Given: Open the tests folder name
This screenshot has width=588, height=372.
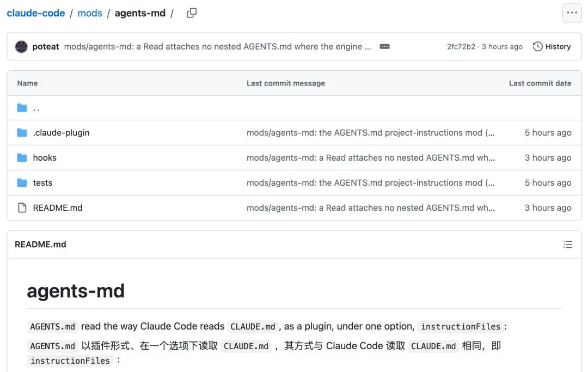Looking at the screenshot, I should coord(42,183).
